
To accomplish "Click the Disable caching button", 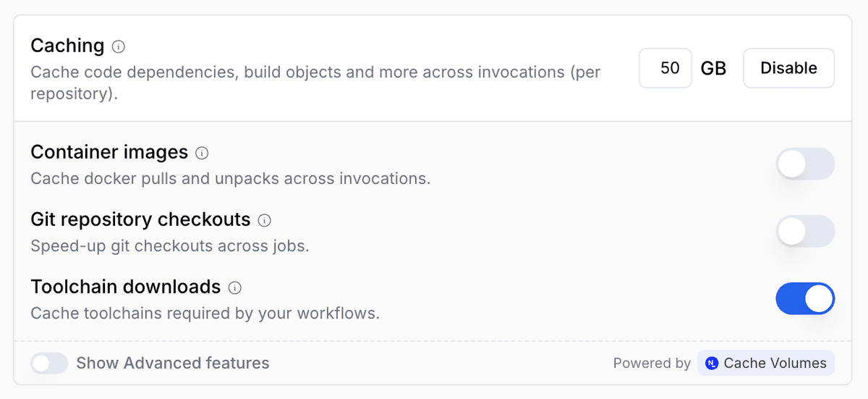I will [788, 68].
